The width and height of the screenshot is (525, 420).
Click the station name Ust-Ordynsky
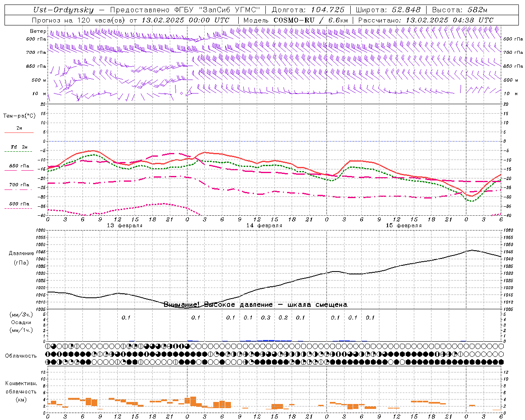[63, 10]
